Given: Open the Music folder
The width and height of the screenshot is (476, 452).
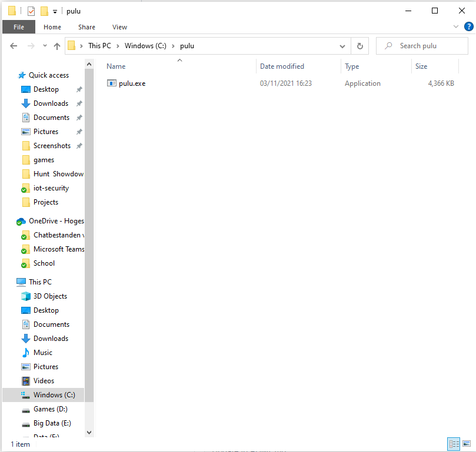Looking at the screenshot, I should click(x=43, y=353).
